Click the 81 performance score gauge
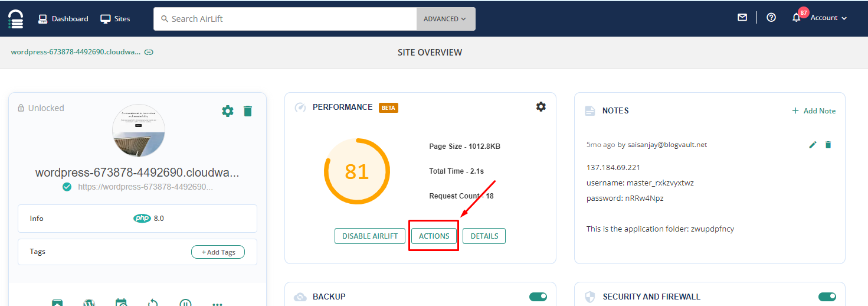868x306 pixels. pos(357,171)
